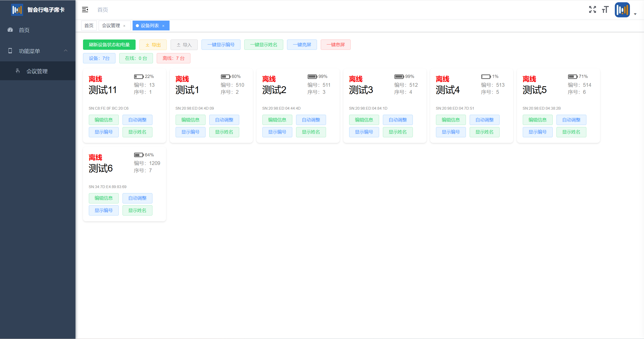The height and width of the screenshot is (339, 644).
Task: Open 首页 dashboard in sidebar
Action: coord(24,30)
